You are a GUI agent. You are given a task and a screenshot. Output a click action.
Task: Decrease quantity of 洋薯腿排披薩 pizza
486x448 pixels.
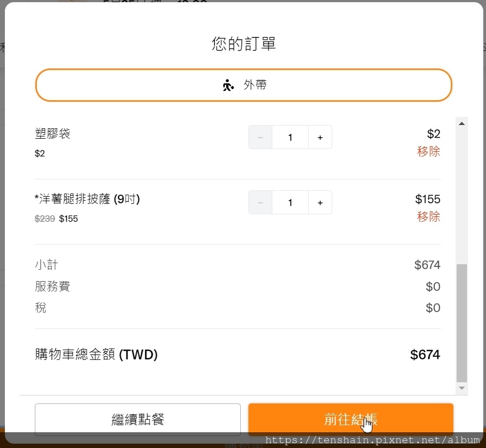point(260,203)
